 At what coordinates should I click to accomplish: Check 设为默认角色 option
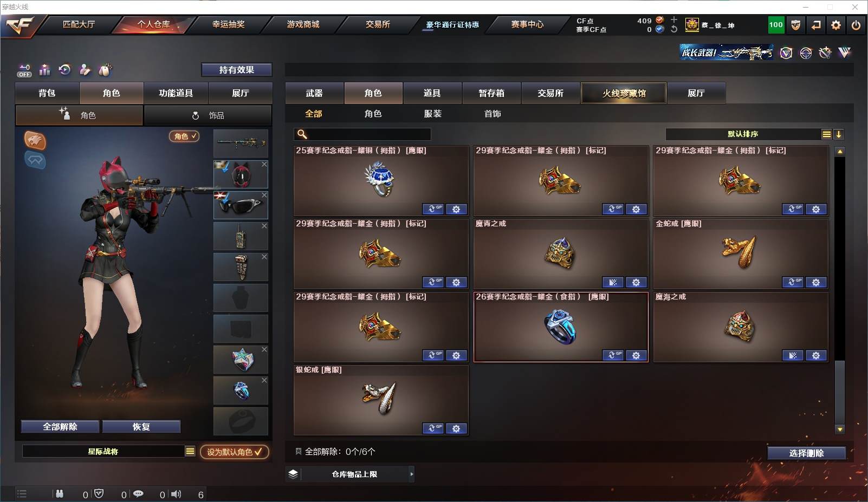pos(235,452)
